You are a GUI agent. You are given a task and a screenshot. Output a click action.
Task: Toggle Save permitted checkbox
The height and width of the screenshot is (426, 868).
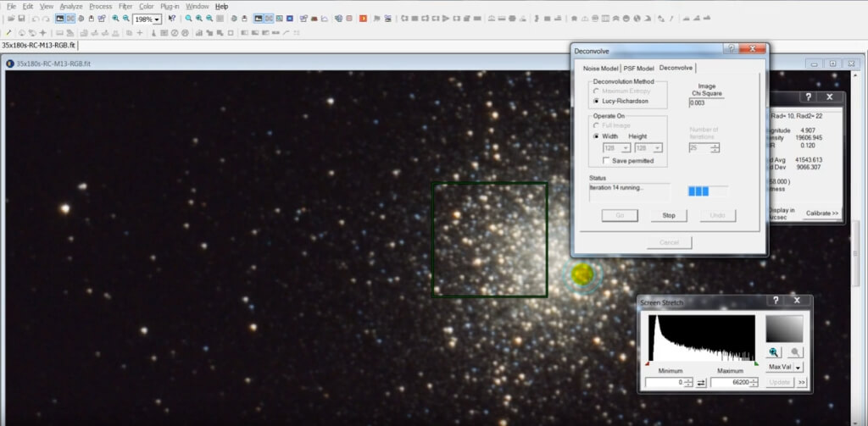(x=606, y=160)
